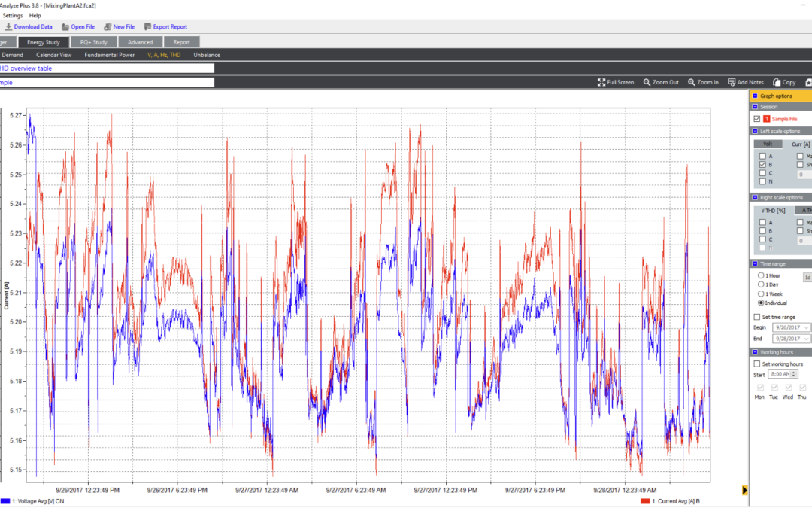Image resolution: width=812 pixels, height=508 pixels.
Task: Click the Export Report icon
Action: pyautogui.click(x=147, y=27)
